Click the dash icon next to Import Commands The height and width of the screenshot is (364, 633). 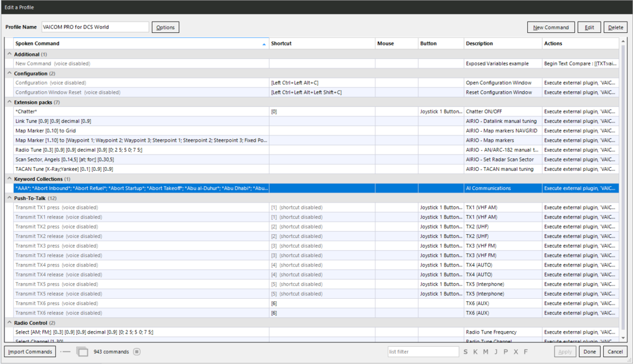[65, 352]
